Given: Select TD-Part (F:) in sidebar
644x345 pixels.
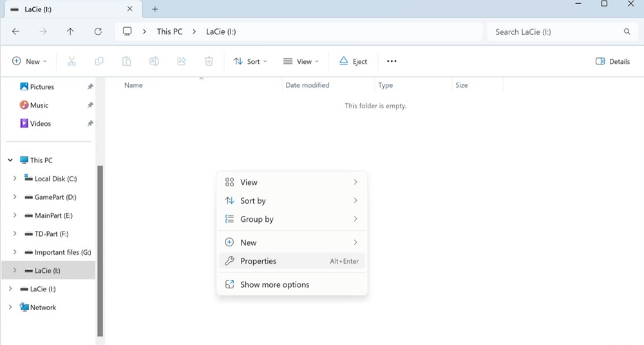Looking at the screenshot, I should coord(46,233).
